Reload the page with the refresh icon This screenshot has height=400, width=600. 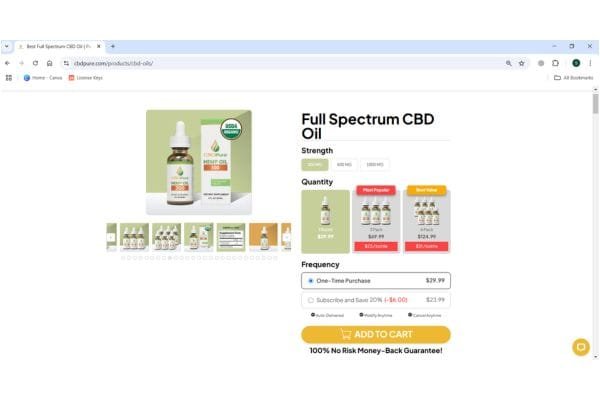[x=35, y=63]
